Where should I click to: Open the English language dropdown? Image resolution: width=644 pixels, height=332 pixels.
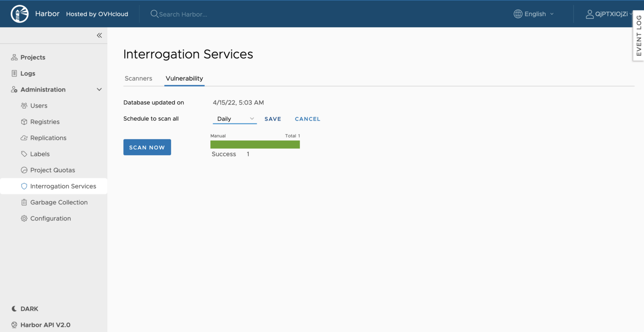[x=534, y=14]
